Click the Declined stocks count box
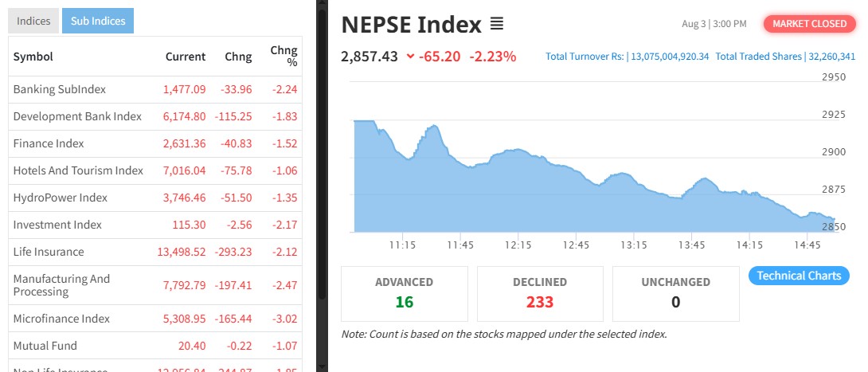 click(540, 292)
